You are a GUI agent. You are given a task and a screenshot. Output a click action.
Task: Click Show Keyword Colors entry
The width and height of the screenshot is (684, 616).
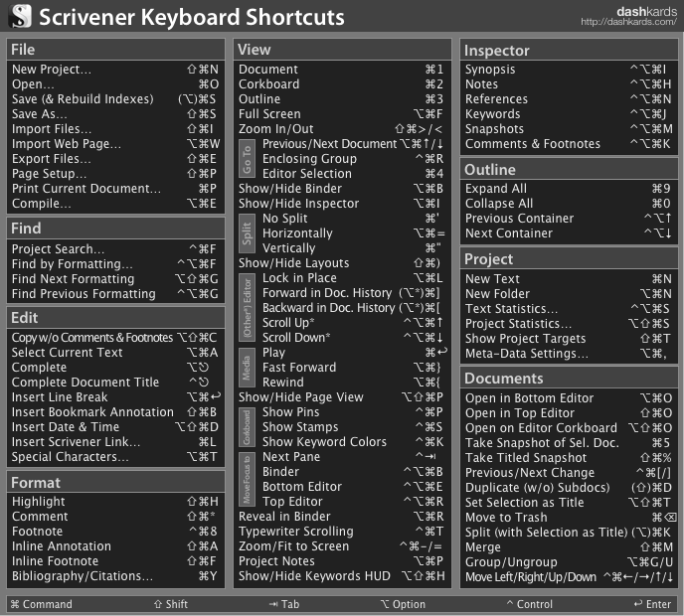pos(353,442)
